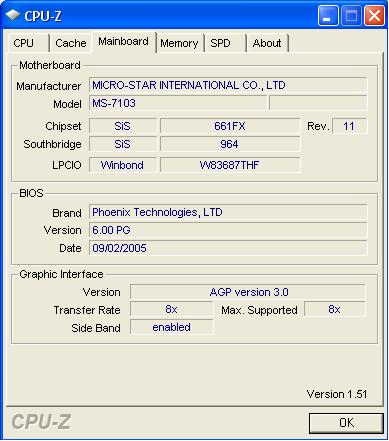Click the Side Band label
Screen dimensions: 389x441
[x=96, y=328]
